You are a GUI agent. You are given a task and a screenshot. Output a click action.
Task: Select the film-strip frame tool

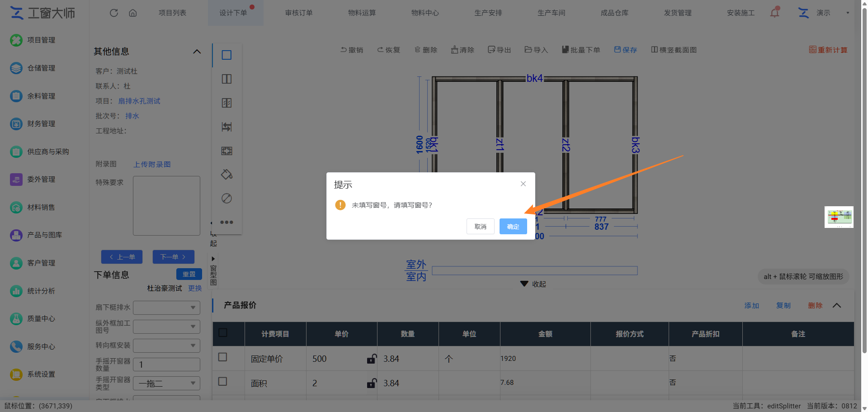coord(227,151)
